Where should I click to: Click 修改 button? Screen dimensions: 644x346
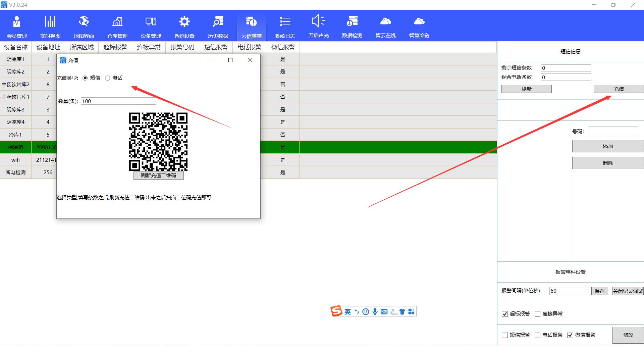628,335
